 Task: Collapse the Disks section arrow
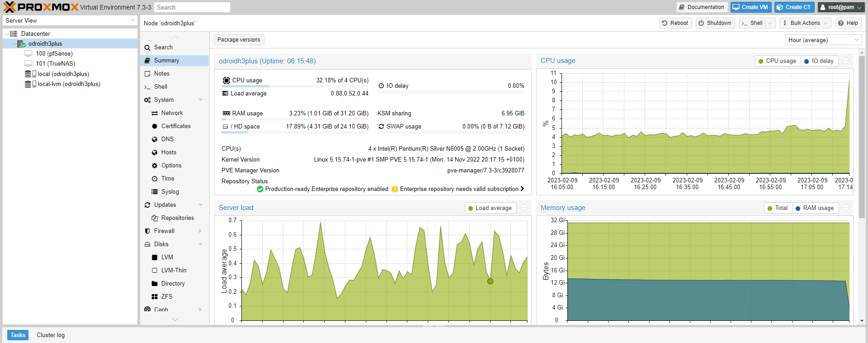pos(200,244)
